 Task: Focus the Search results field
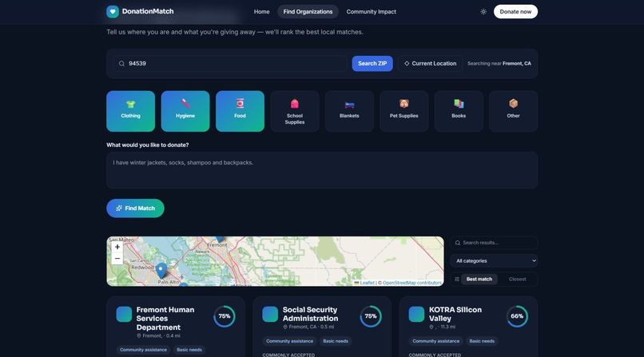(x=494, y=243)
